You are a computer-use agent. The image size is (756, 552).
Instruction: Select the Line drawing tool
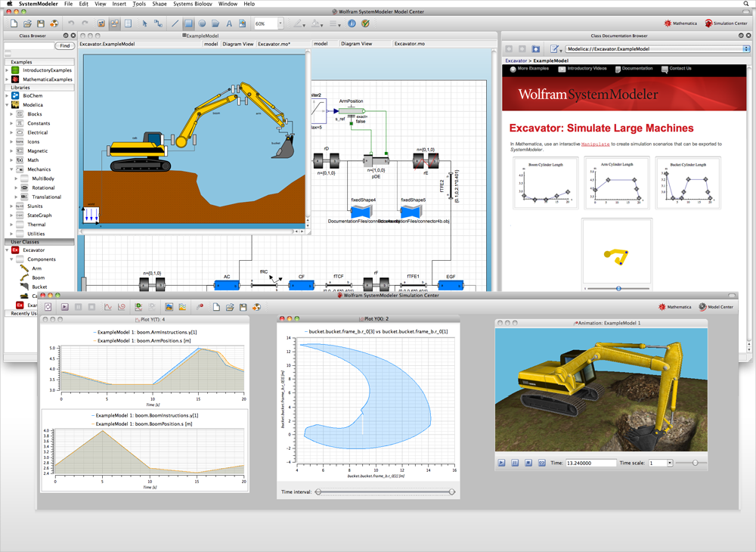click(x=175, y=23)
